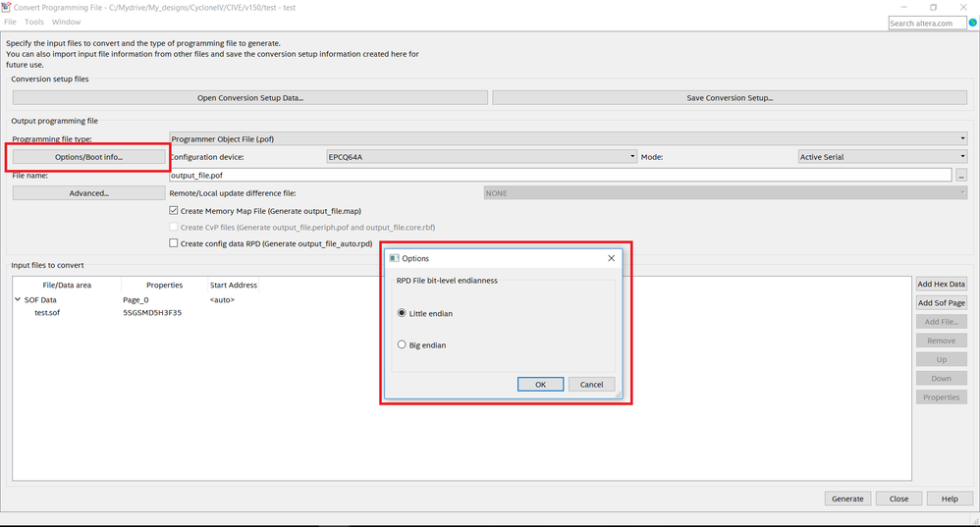Restore the Convert Programming File window
980x527 pixels.
click(x=933, y=8)
